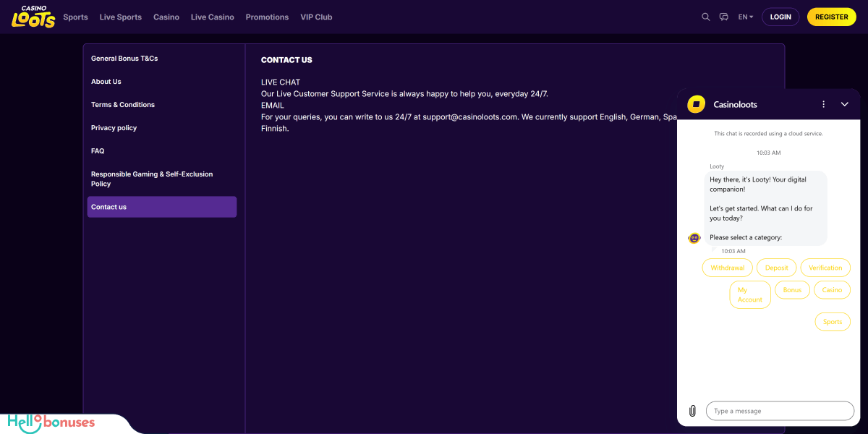Click the Casinoloots chat logo badge
The image size is (868, 434).
696,104
